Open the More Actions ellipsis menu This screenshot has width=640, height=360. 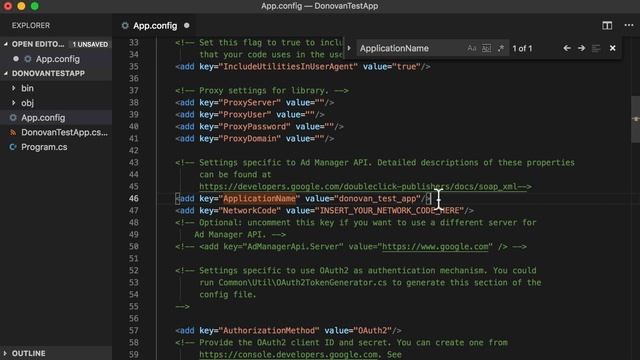coord(629,25)
